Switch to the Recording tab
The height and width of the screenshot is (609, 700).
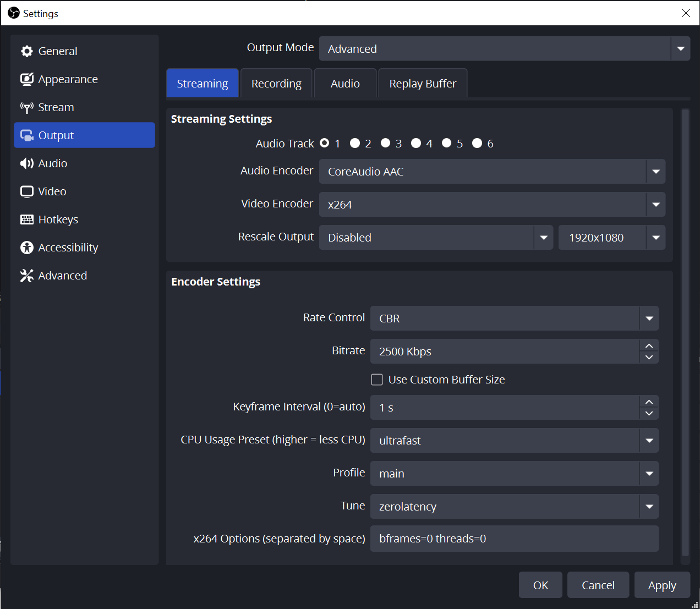point(276,84)
